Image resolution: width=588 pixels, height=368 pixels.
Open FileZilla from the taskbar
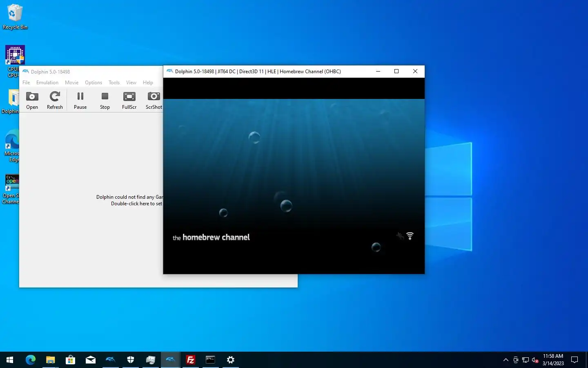(190, 360)
